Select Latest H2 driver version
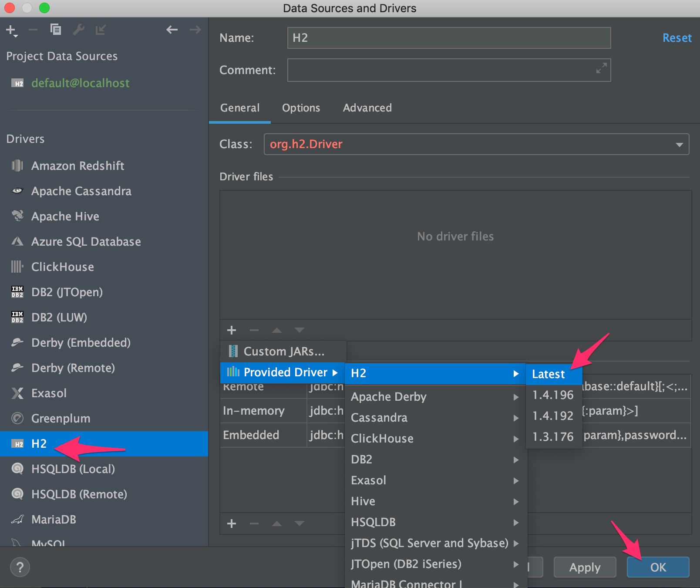 (554, 374)
